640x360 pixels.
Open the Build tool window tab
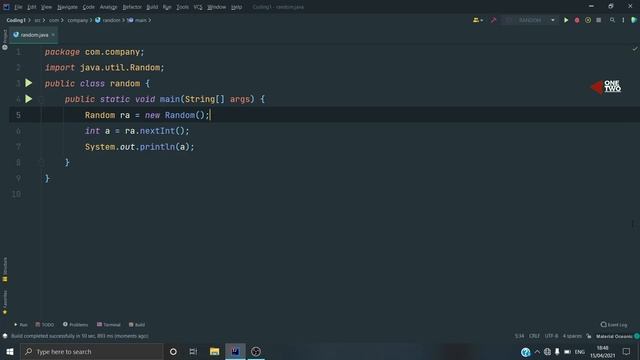[137, 324]
